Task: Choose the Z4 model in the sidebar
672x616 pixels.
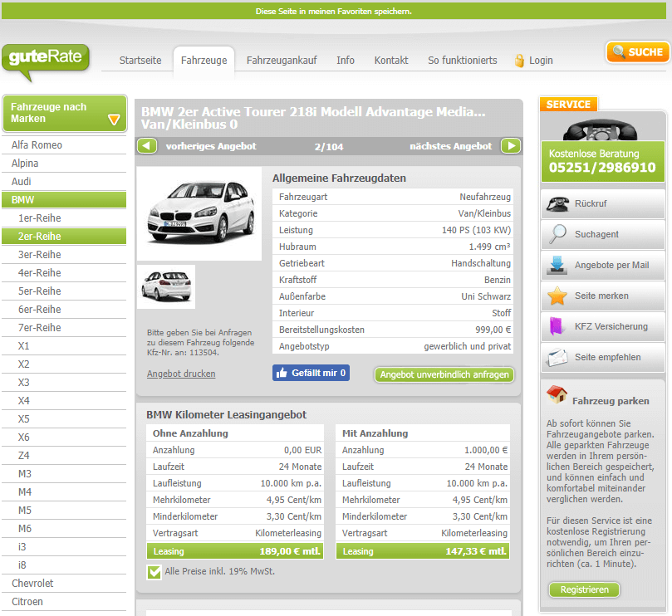Action: 64,456
